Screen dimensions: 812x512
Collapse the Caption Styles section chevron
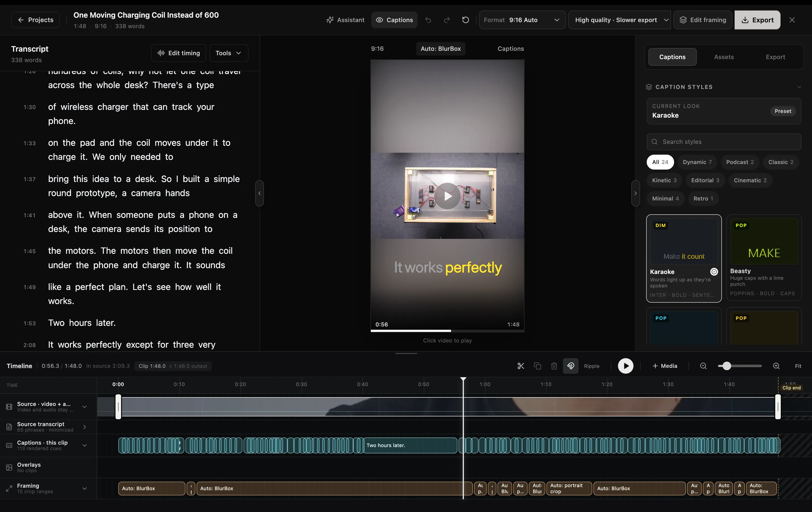(799, 87)
